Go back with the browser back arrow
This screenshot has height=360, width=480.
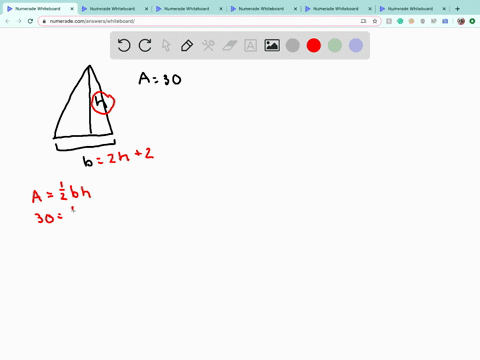pos(8,21)
